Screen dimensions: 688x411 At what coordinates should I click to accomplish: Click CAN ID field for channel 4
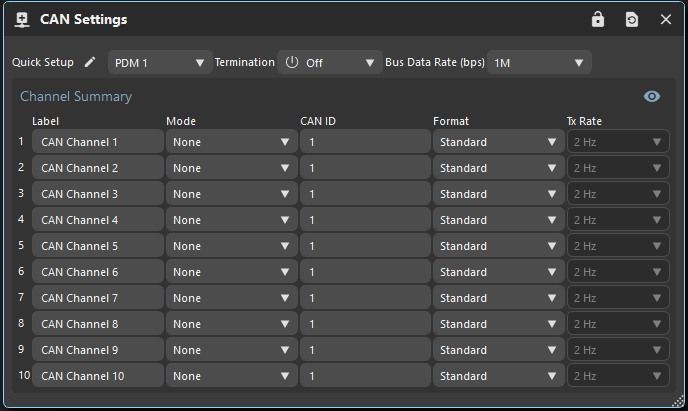365,220
